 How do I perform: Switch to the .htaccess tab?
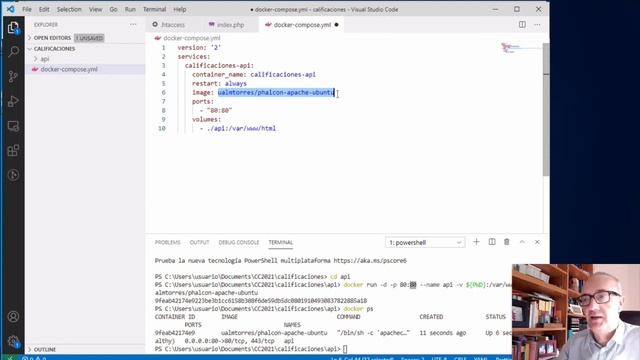click(x=173, y=25)
